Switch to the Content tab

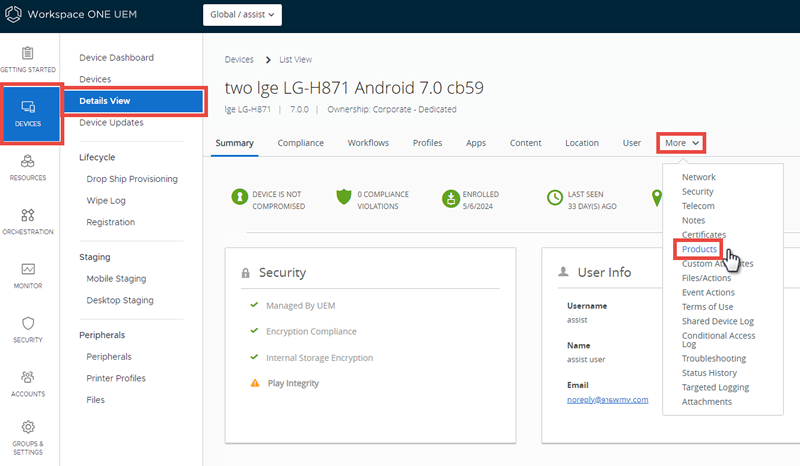tap(526, 143)
